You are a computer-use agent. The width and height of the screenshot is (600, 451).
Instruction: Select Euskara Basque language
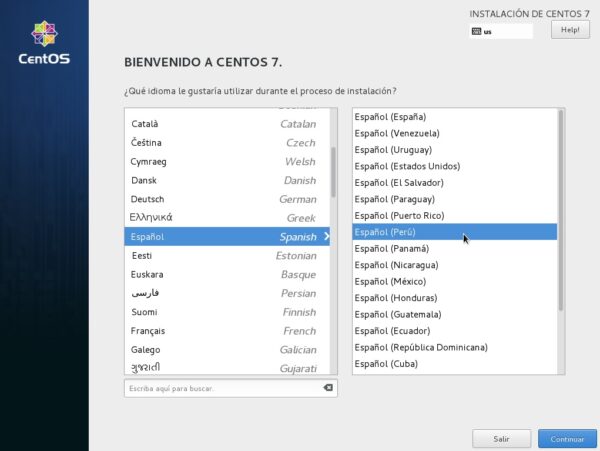pyautogui.click(x=223, y=274)
